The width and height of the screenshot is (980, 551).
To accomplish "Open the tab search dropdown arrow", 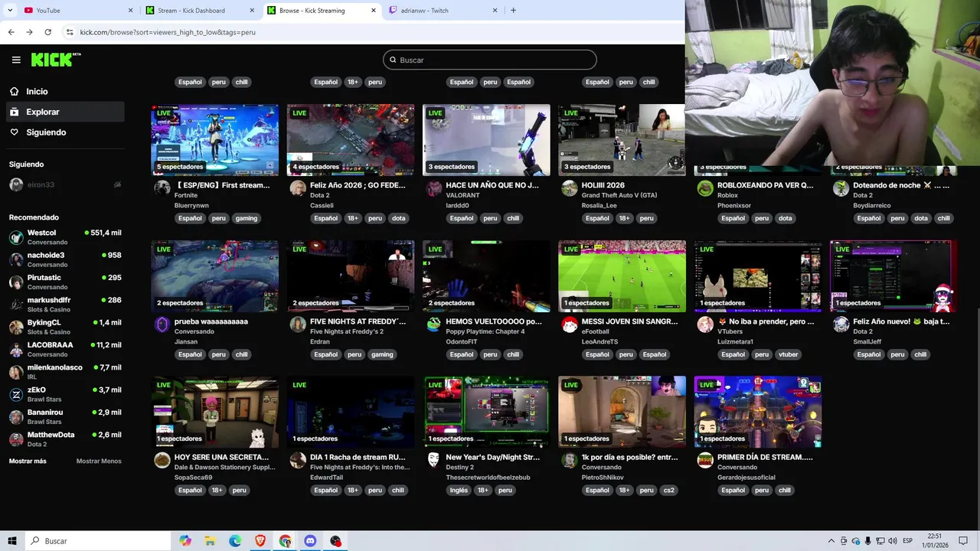I will [9, 11].
